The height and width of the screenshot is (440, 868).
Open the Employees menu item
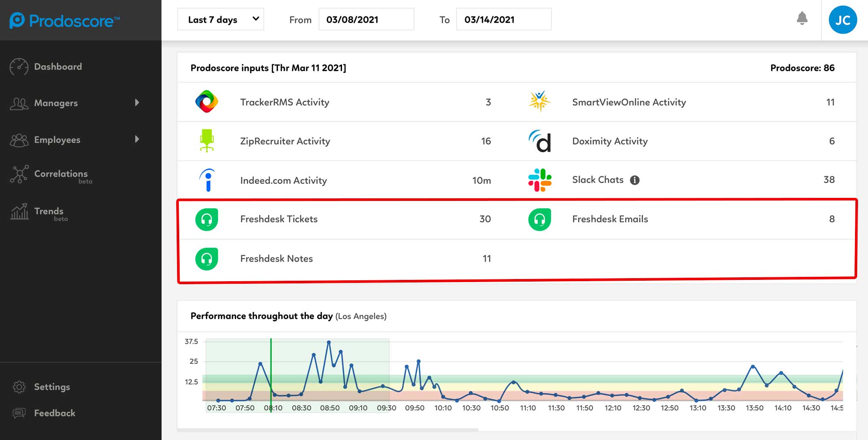(57, 140)
